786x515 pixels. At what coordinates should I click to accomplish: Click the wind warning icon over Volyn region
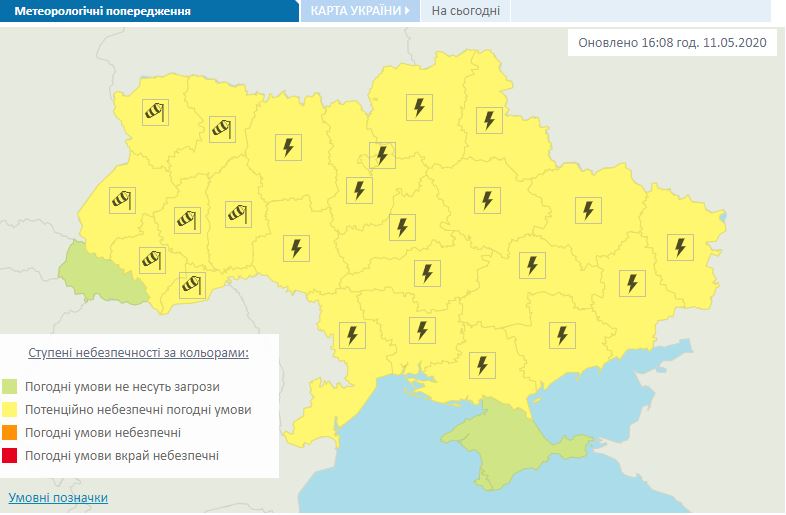click(155, 112)
